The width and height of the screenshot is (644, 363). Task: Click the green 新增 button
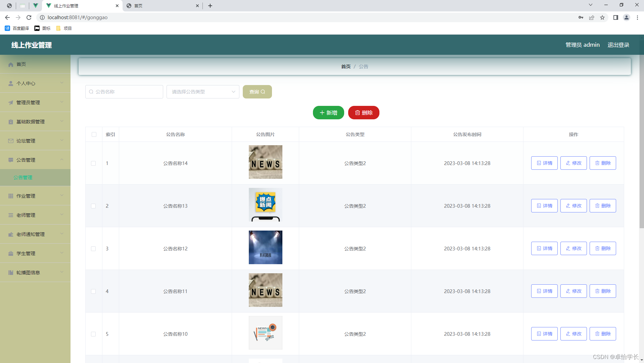pos(328,113)
